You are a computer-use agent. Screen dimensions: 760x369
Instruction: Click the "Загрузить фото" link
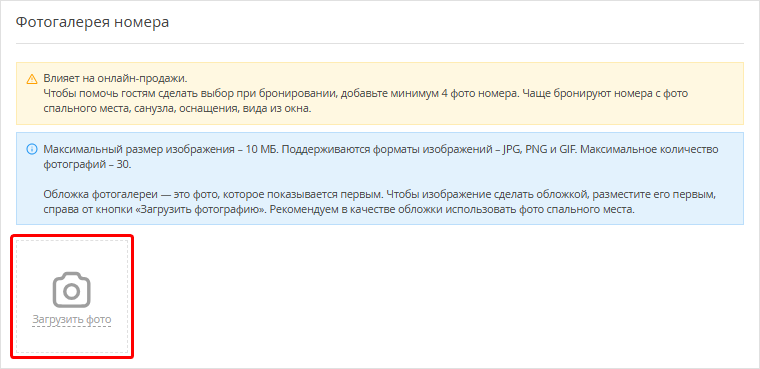click(72, 320)
